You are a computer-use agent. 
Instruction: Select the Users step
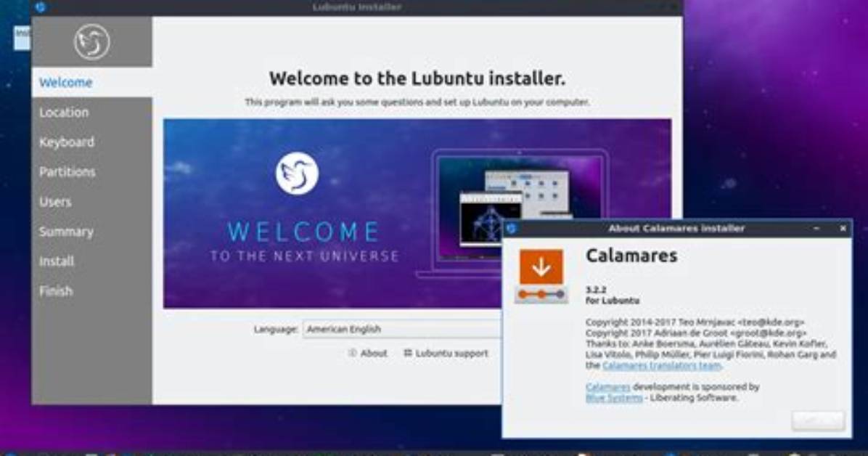(x=92, y=202)
